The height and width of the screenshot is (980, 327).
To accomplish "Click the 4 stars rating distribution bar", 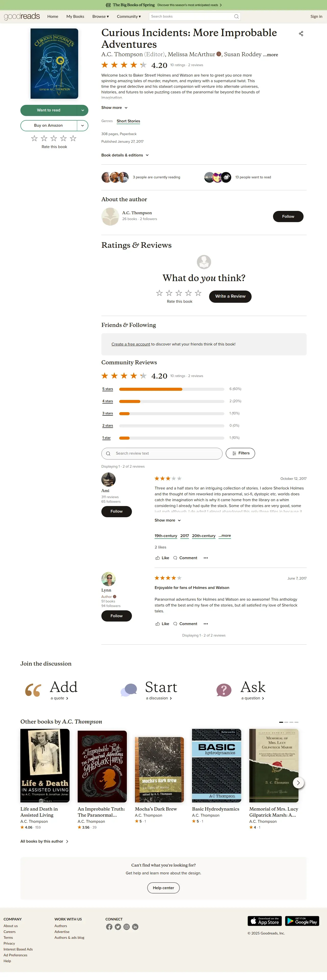I will click(x=172, y=401).
